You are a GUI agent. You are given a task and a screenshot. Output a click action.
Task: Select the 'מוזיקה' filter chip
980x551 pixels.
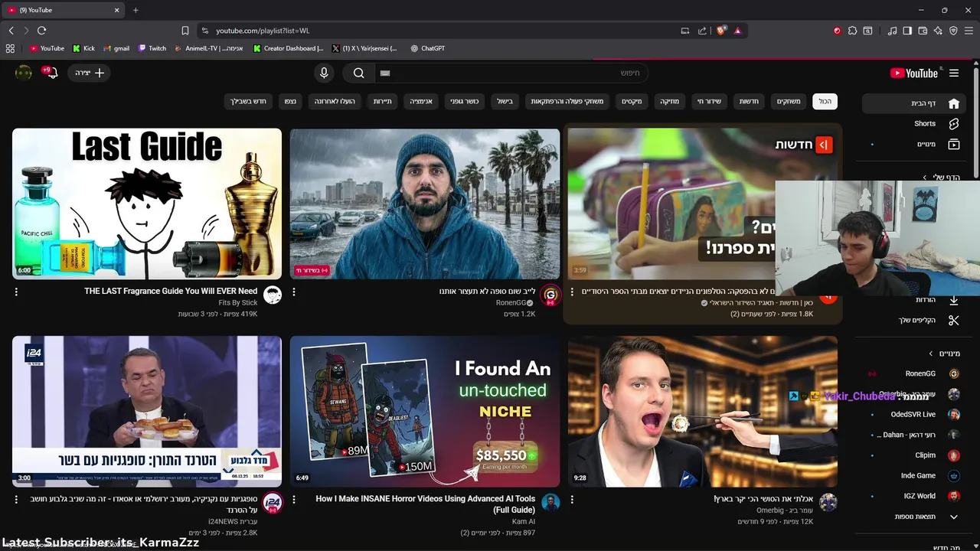point(670,101)
